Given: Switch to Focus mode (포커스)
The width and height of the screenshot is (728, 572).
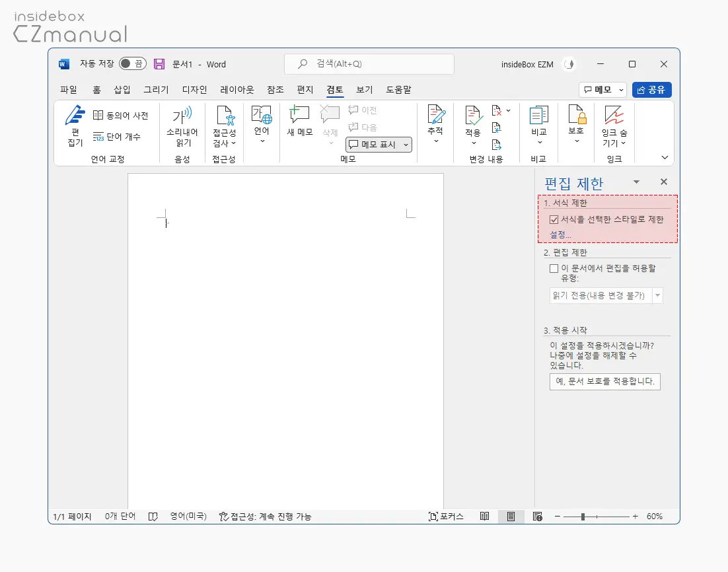Looking at the screenshot, I should click(446, 517).
